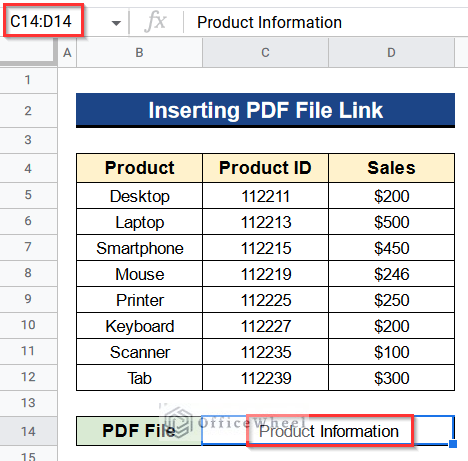The image size is (468, 461).
Task: Select the 'Tab' cell
Action: click(139, 378)
